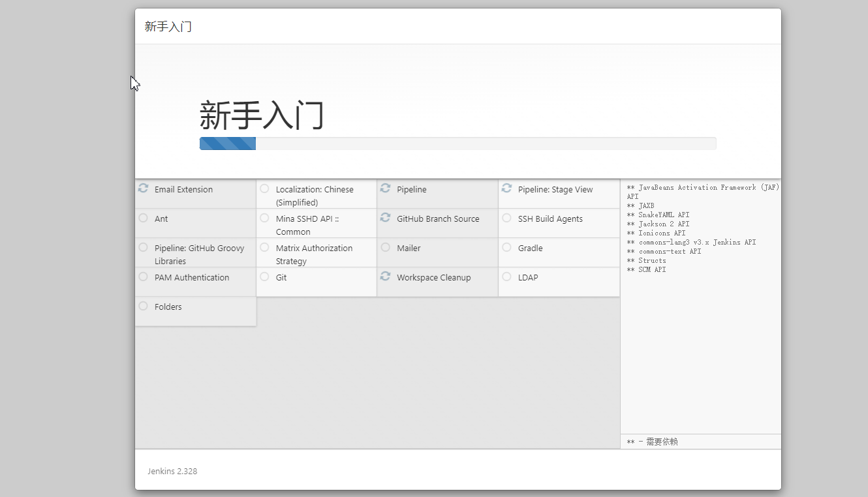Click Matrix Authorization Strategy plugin label

[x=314, y=254]
